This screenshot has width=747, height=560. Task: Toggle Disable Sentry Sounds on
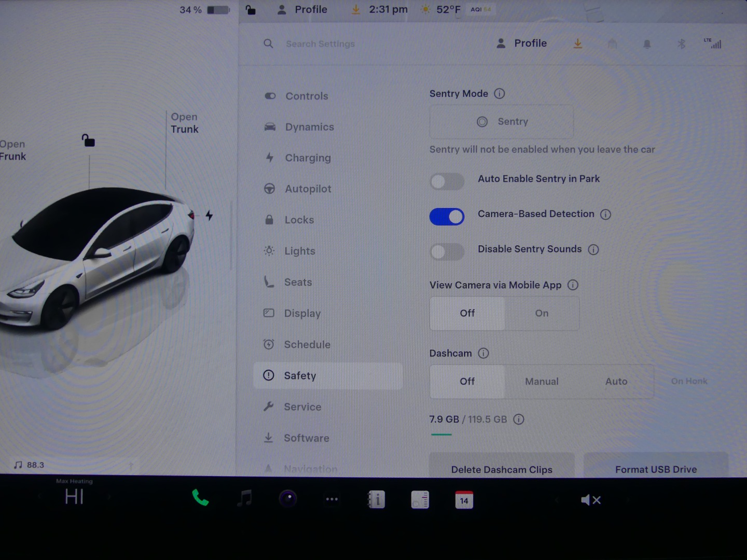click(x=447, y=252)
